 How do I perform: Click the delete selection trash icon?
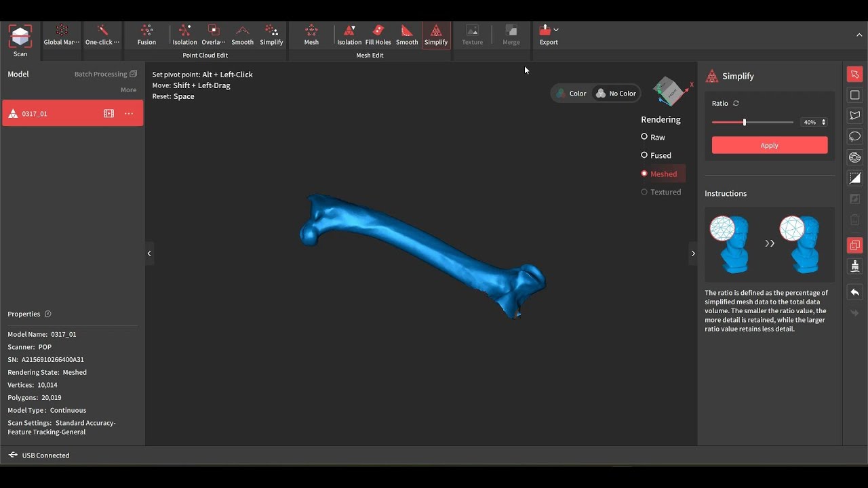pyautogui.click(x=855, y=220)
